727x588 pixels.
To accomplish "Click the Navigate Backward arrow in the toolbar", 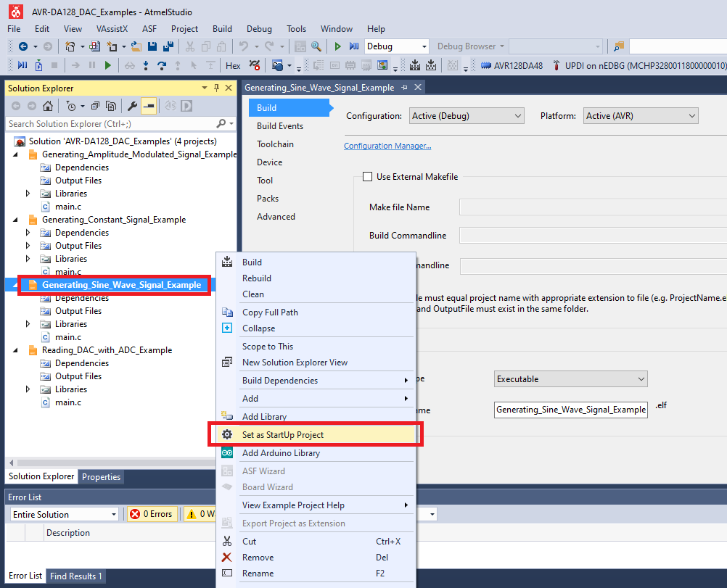I will click(x=22, y=46).
